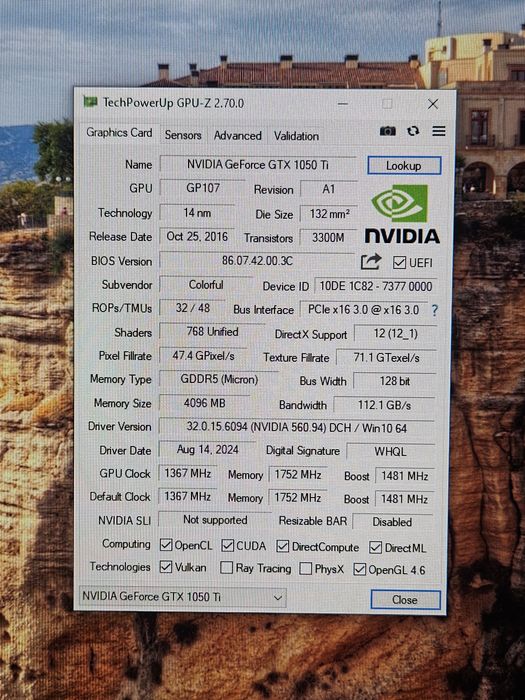Click the GPU Clock row Memory value 1752 MHz
This screenshot has height=700, width=525.
298,475
